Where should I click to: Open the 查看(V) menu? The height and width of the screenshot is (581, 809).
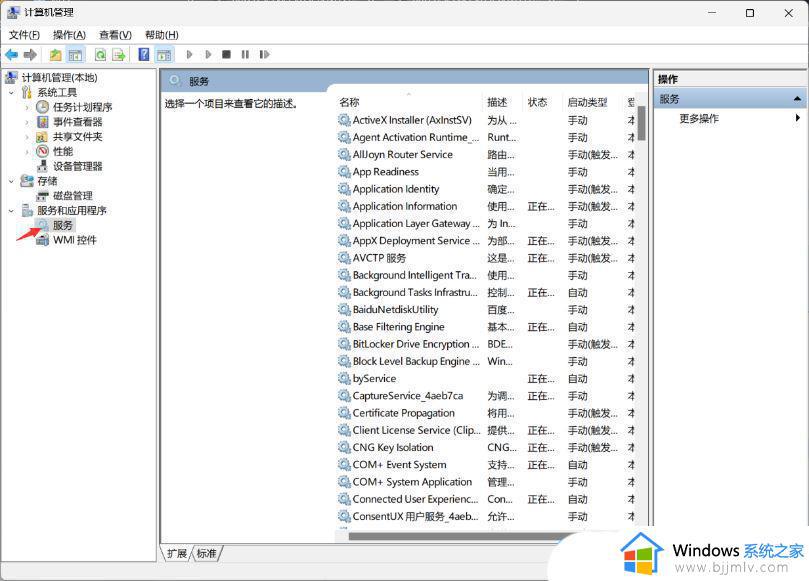tap(115, 35)
